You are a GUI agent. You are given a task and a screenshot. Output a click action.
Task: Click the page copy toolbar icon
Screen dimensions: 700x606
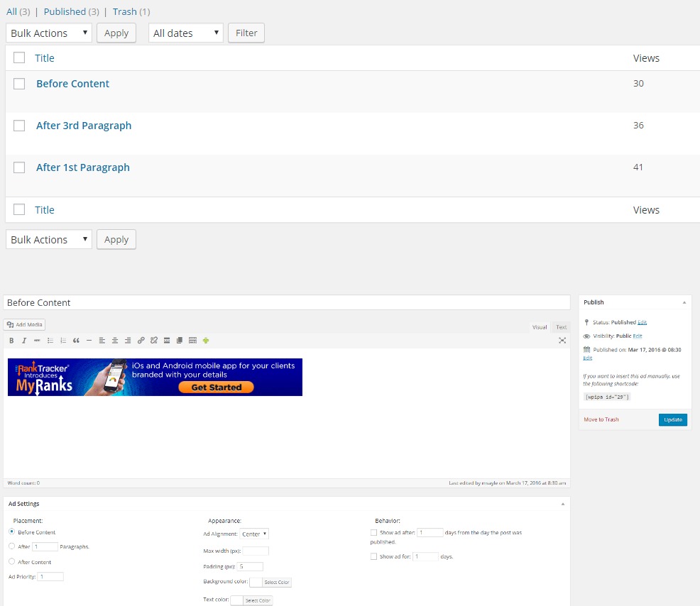coord(180,341)
